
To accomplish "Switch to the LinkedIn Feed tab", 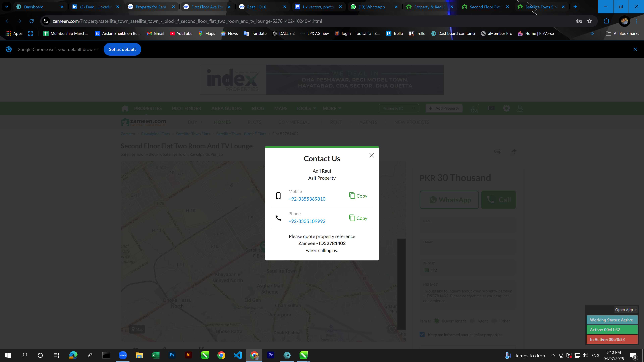I will (x=96, y=7).
